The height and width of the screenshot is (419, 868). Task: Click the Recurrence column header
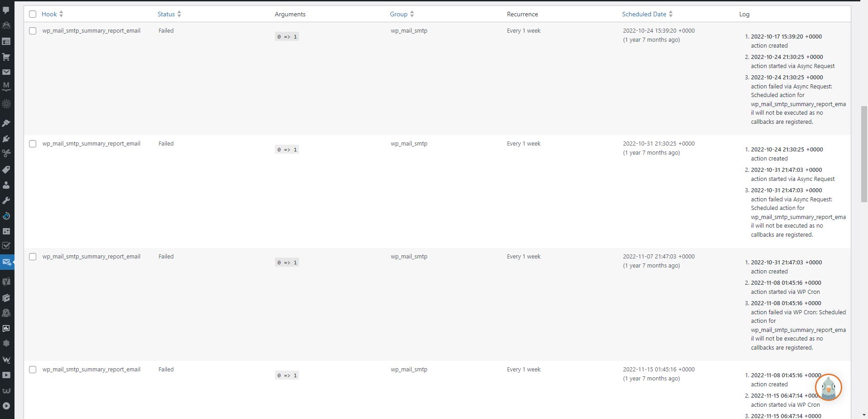(x=522, y=14)
